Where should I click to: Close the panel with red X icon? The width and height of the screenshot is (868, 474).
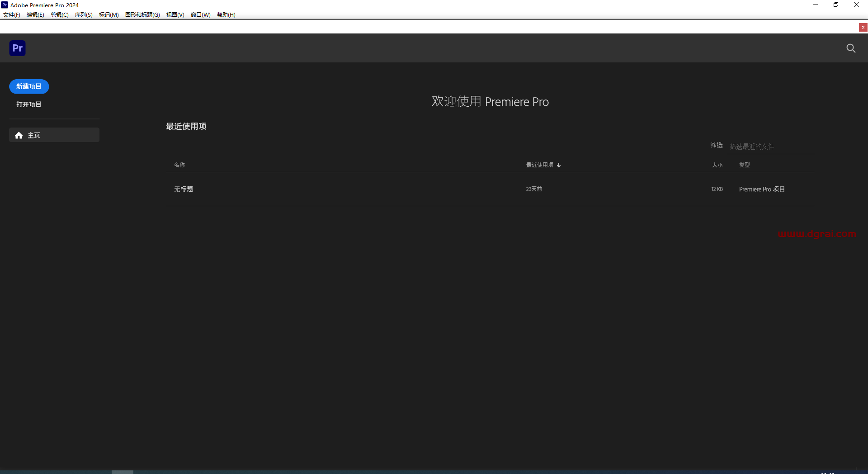pyautogui.click(x=863, y=28)
